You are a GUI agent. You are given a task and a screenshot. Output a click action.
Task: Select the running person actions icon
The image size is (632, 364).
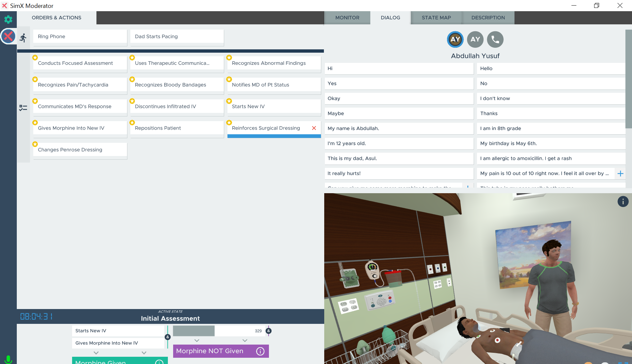coord(23,38)
